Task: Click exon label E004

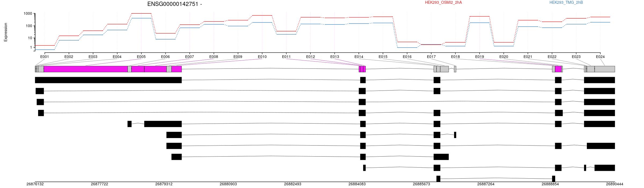Action: click(x=117, y=57)
